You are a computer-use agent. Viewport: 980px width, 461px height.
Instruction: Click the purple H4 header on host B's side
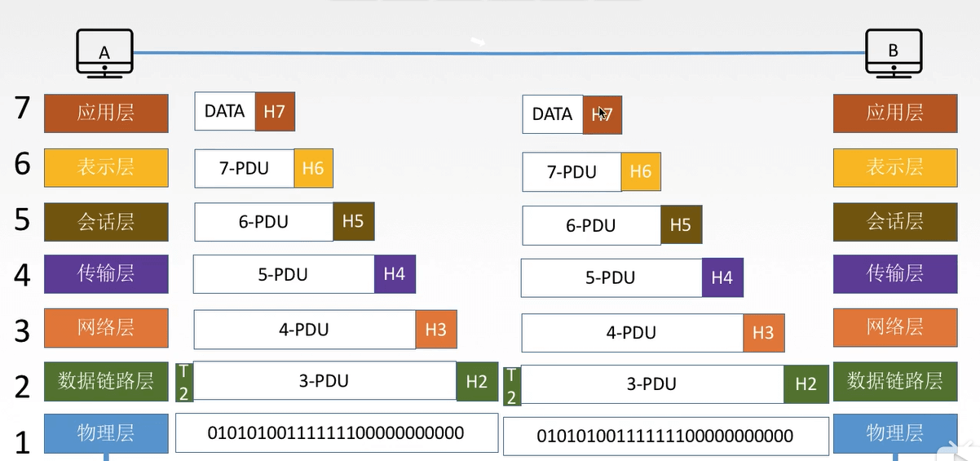(x=722, y=277)
